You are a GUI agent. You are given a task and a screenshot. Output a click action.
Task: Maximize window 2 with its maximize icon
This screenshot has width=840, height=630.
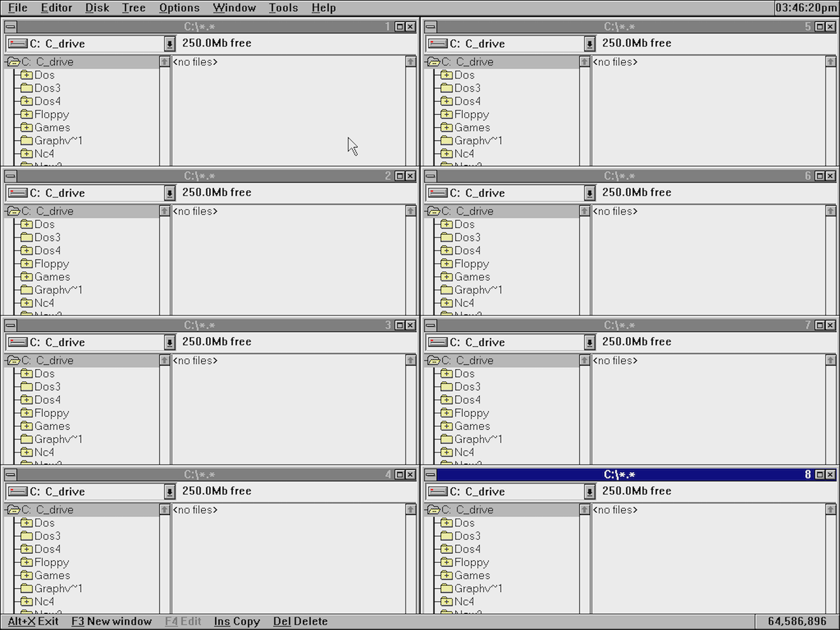tap(400, 176)
